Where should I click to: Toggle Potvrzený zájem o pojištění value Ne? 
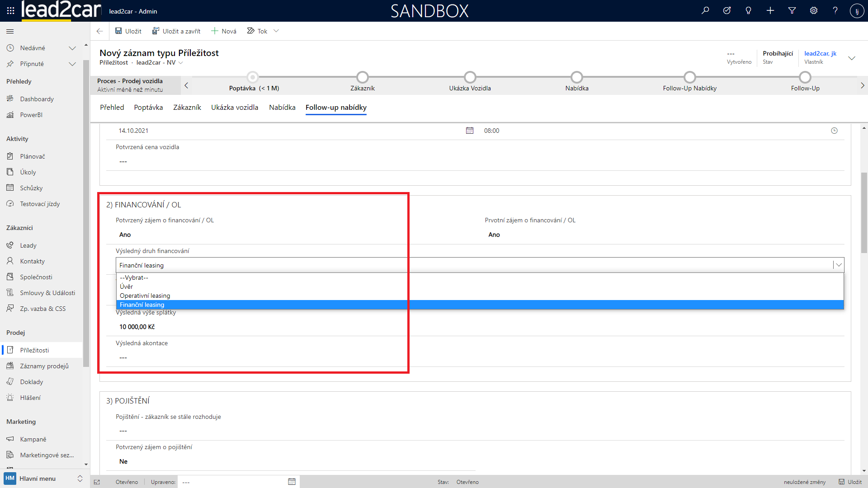click(123, 461)
